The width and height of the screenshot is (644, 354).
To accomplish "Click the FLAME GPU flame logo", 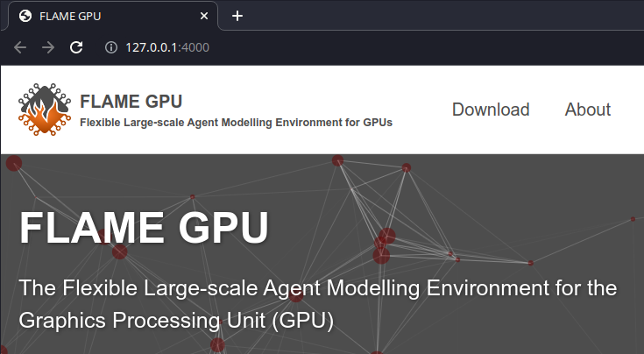I will point(45,110).
